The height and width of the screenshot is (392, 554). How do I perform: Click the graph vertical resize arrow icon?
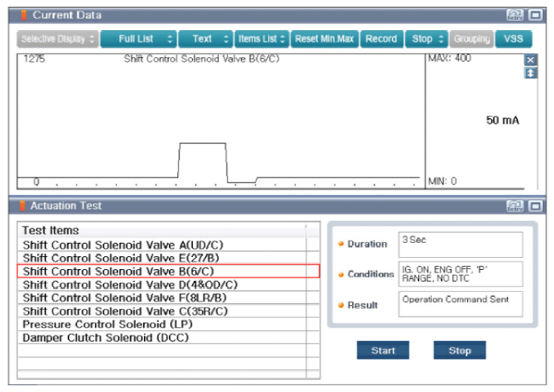(x=531, y=73)
